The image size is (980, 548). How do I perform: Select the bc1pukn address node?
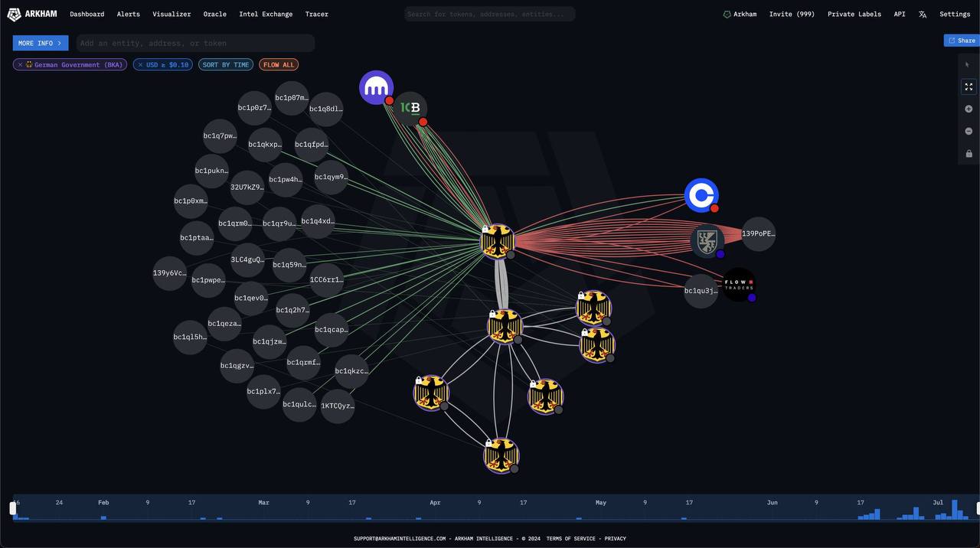click(211, 171)
